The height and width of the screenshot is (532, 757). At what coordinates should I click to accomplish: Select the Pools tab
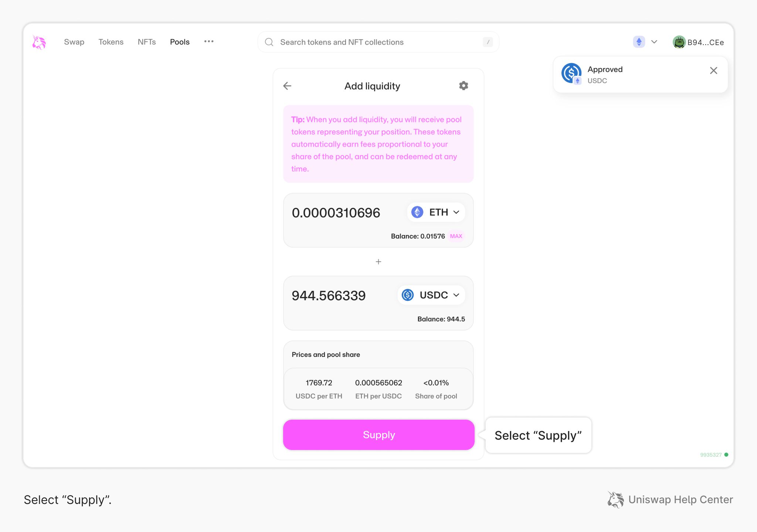tap(180, 42)
